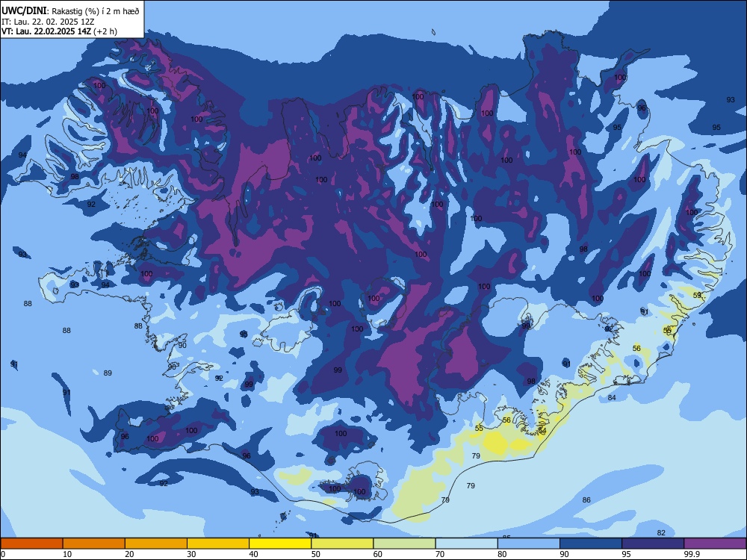
Task: Click the humidity value 86 on the map
Action: 586,500
